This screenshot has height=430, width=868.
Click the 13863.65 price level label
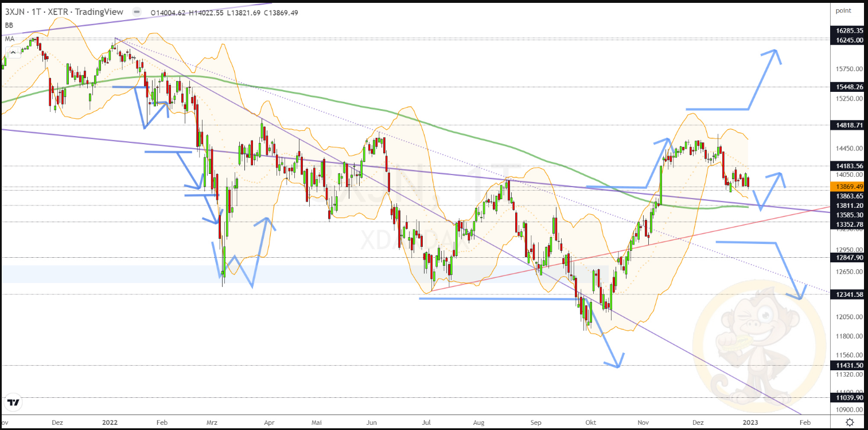847,196
